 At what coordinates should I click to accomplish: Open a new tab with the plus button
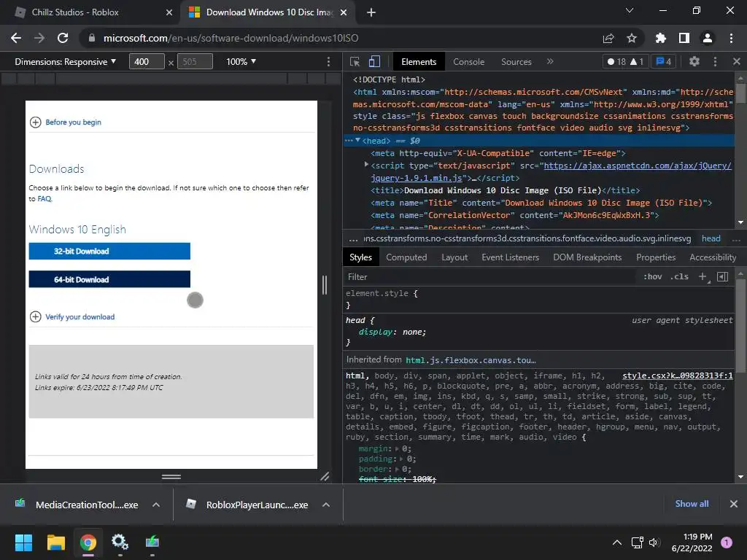pyautogui.click(x=371, y=12)
